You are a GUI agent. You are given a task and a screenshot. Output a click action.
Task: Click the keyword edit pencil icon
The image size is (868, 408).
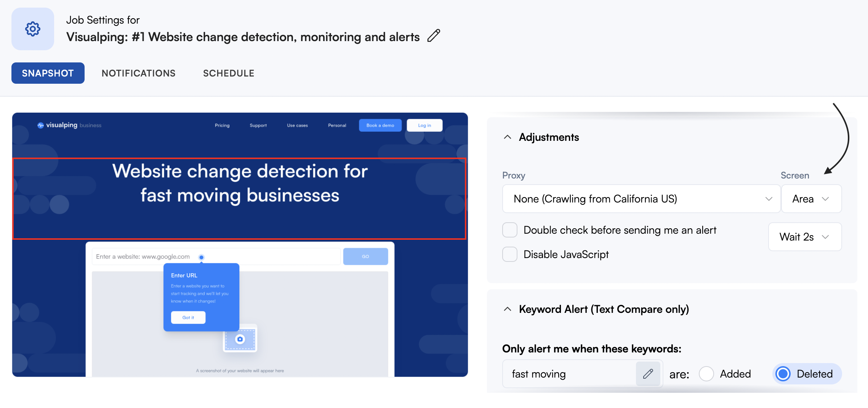click(648, 374)
